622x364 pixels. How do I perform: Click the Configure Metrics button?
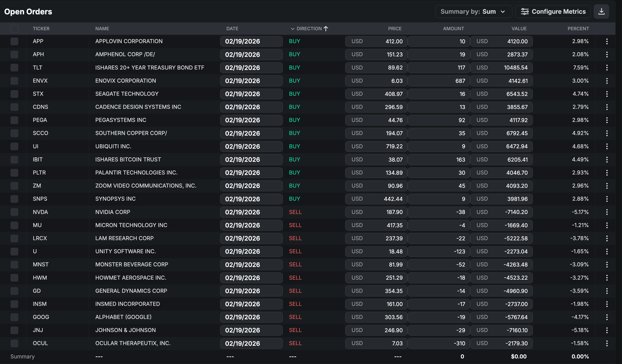pos(553,11)
